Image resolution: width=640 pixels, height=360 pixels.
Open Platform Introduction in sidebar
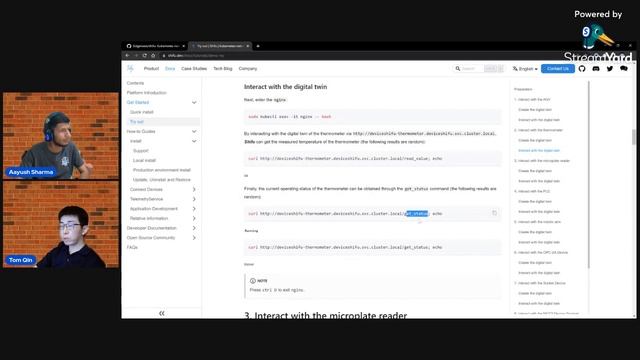[x=147, y=93]
